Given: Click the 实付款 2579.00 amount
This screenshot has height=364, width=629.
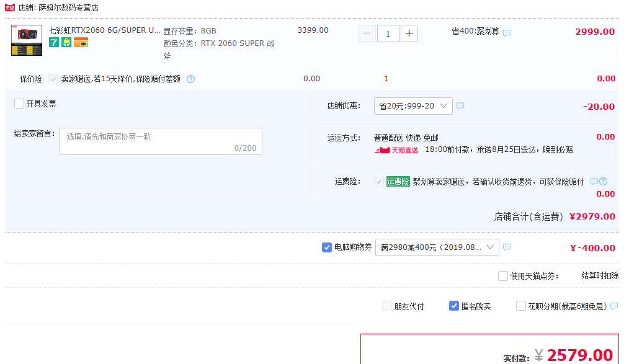Looking at the screenshot, I should click(x=579, y=355).
